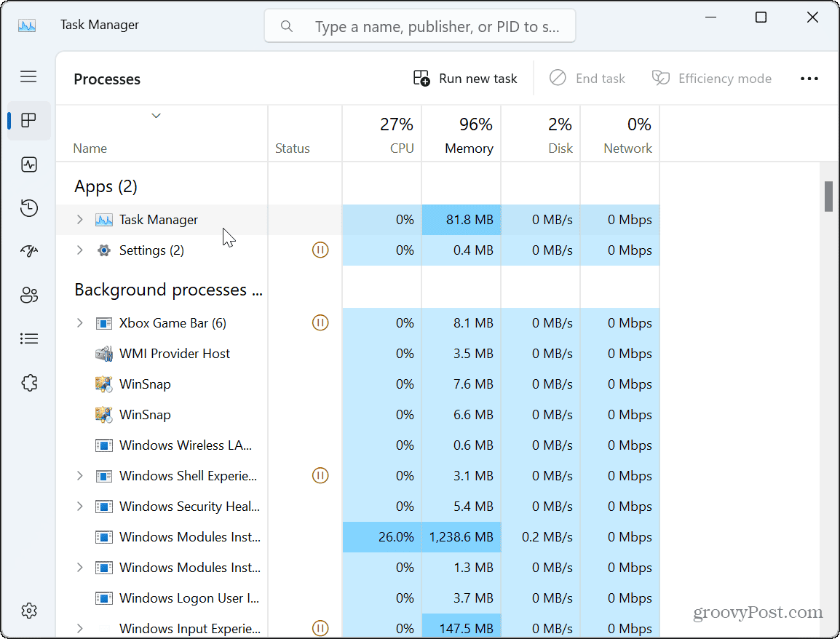Image resolution: width=840 pixels, height=639 pixels.
Task: Expand the Settings (2) app group
Action: (x=80, y=250)
